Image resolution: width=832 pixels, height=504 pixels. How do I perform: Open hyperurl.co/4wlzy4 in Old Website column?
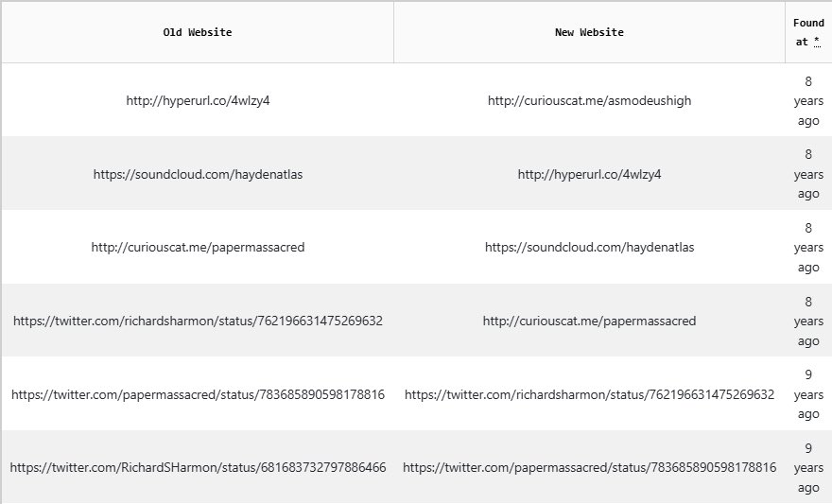[198, 100]
